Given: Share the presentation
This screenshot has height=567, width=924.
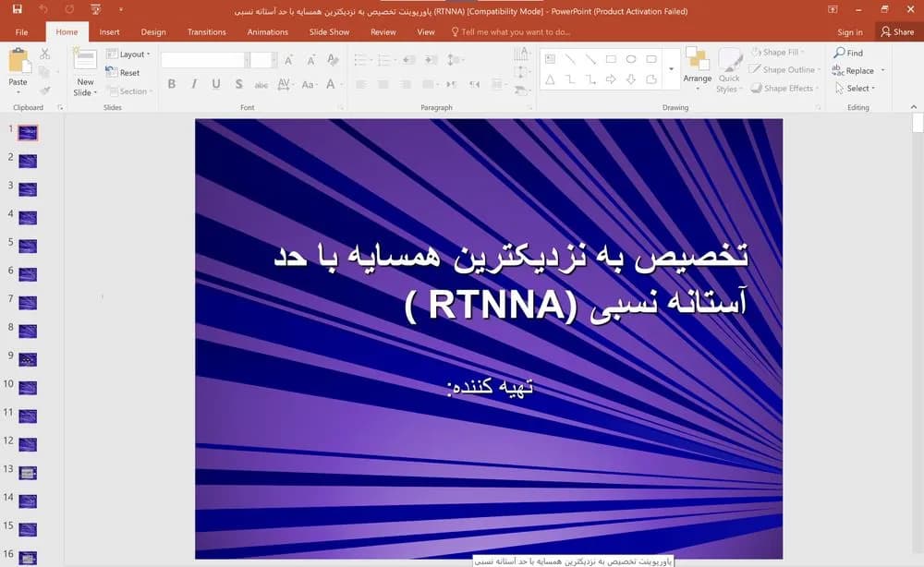Looking at the screenshot, I should [x=897, y=31].
